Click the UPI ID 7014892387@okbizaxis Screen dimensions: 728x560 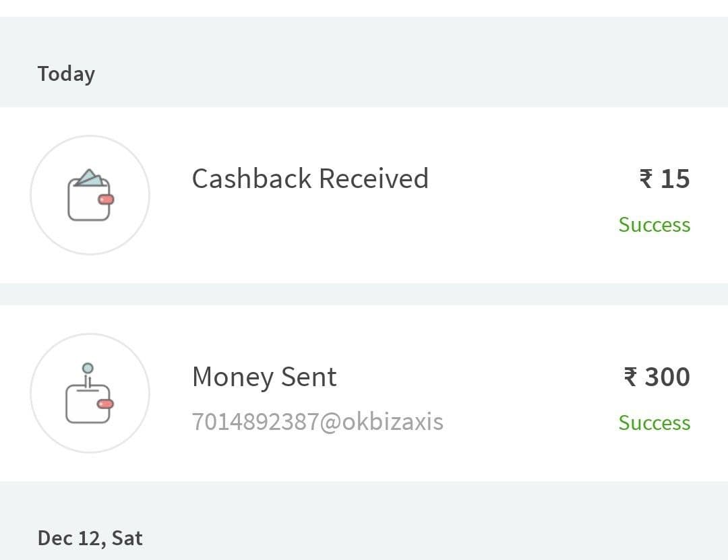(x=317, y=421)
